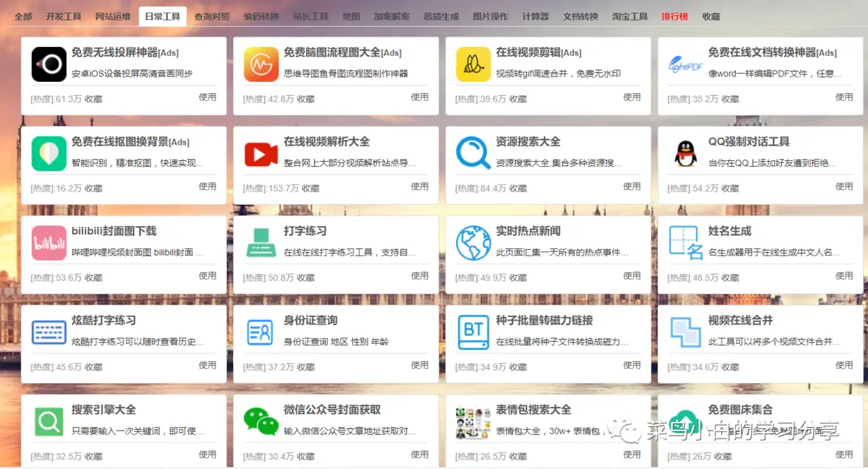Click the 安卓iOS设备投屏高清音画同步 description
This screenshot has height=469, width=868.
(132, 73)
